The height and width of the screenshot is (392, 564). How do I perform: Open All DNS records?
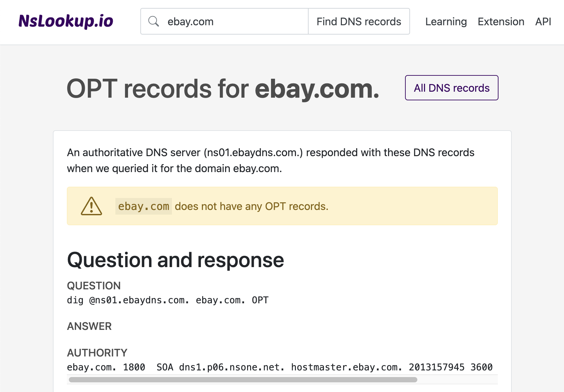point(451,88)
